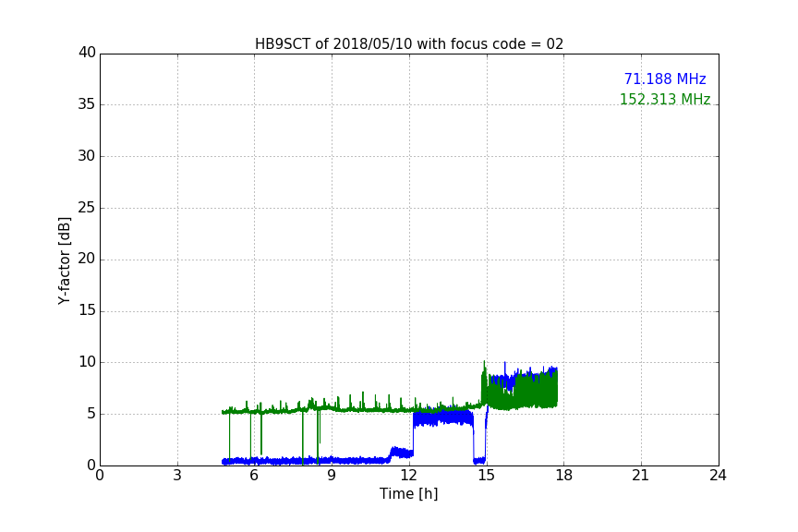Click y-axis tick label 40
This screenshot has height=532, width=798.
pyautogui.click(x=87, y=53)
